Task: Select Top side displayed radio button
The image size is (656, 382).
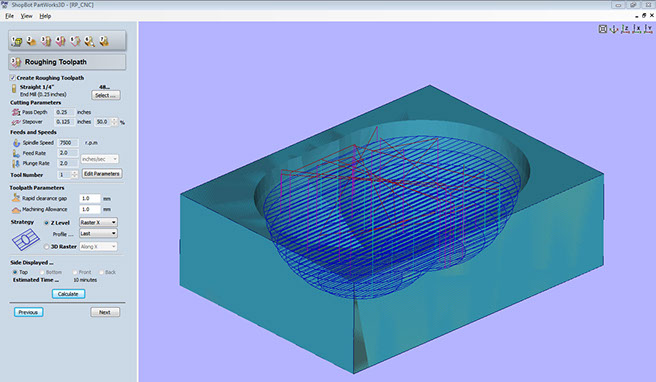Action: [x=15, y=272]
